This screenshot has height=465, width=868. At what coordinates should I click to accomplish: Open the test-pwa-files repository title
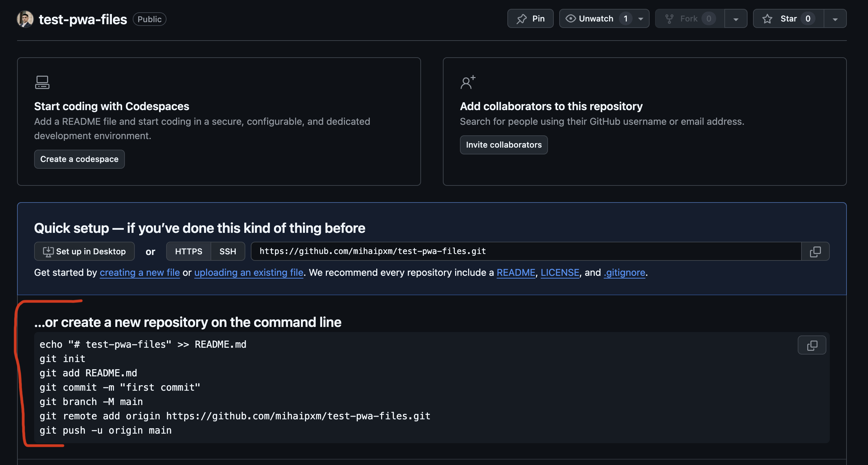click(83, 19)
